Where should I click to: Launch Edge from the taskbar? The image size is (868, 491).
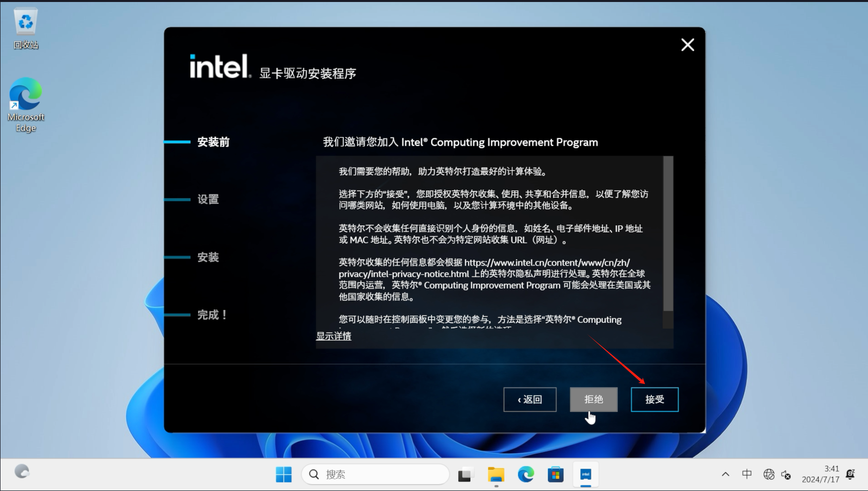(526, 475)
